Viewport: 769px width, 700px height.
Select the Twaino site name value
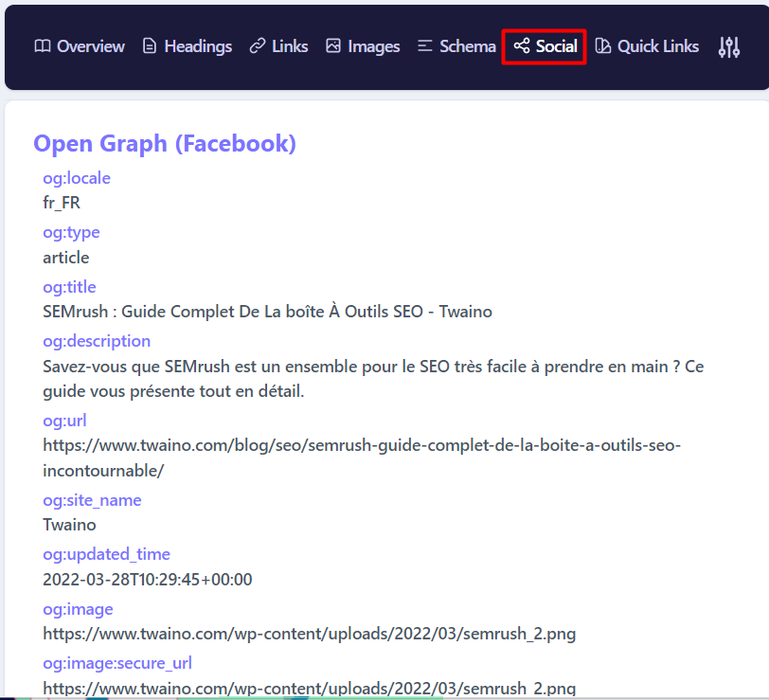tap(70, 525)
